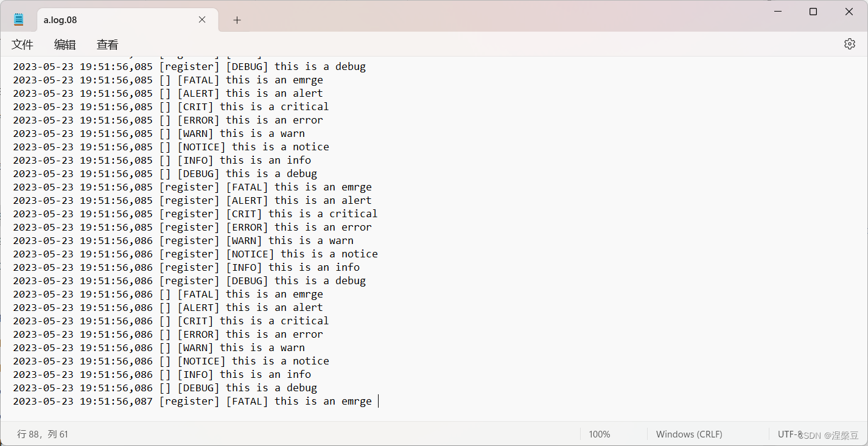Click the 056,085 [register] [FATAL] line
The width and height of the screenshot is (868, 446).
click(x=192, y=187)
